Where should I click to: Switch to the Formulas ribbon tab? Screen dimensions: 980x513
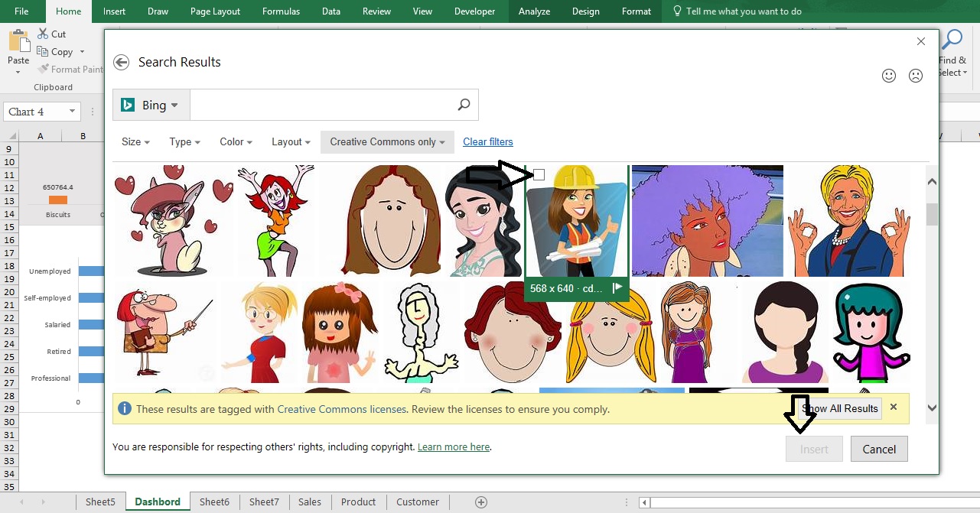coord(281,11)
